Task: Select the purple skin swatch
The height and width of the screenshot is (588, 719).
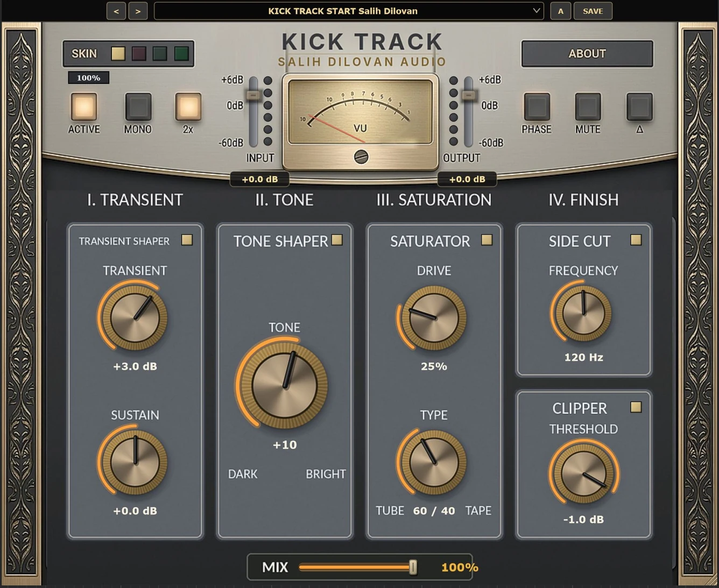Action: click(139, 53)
